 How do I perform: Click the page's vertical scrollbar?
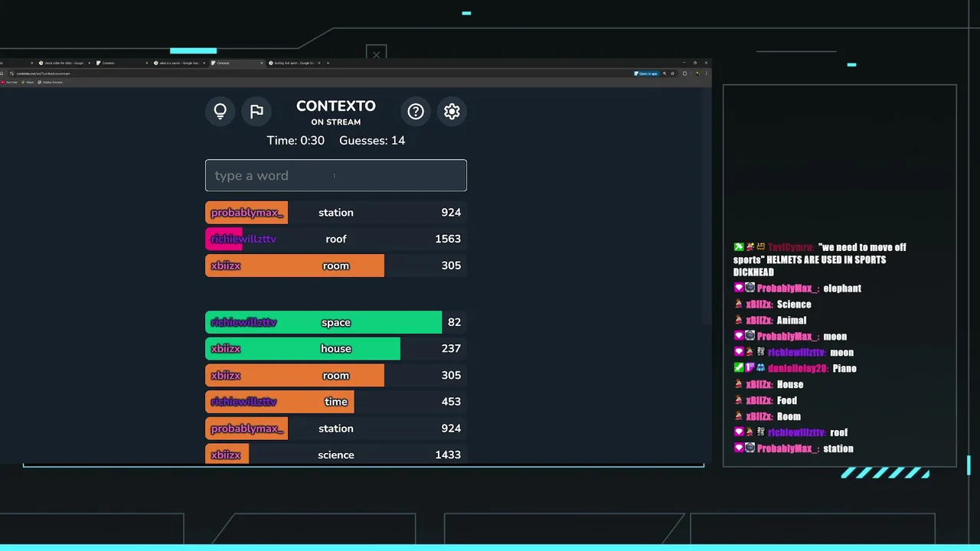[707, 207]
